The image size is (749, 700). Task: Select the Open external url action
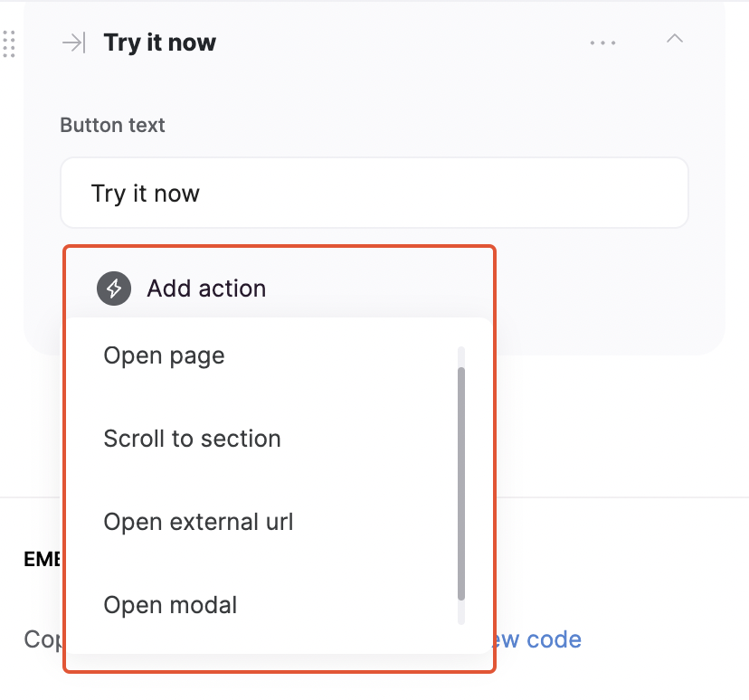(198, 522)
